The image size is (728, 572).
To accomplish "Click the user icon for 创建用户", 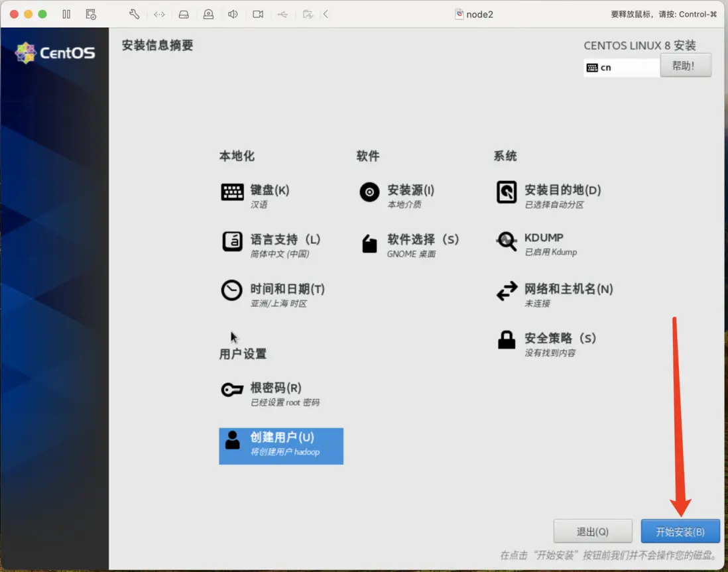I will (x=232, y=439).
